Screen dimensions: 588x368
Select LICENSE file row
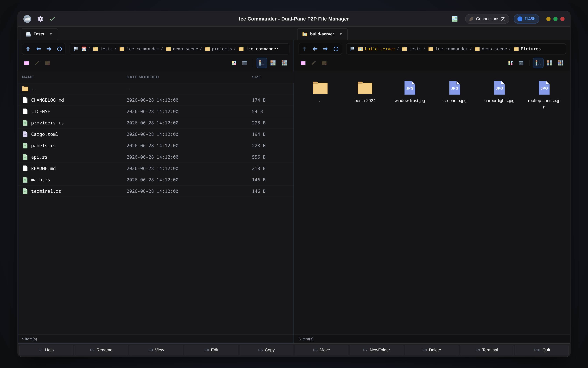click(x=156, y=111)
